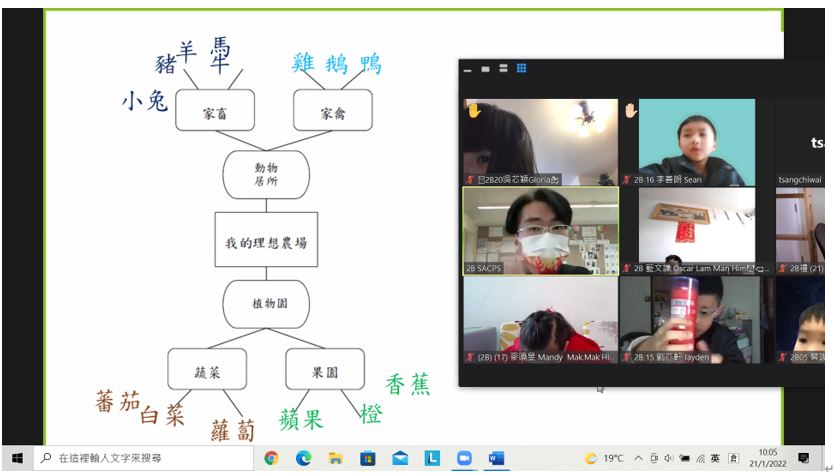
Task: Expand the hidden system tray icons
Action: [x=638, y=458]
